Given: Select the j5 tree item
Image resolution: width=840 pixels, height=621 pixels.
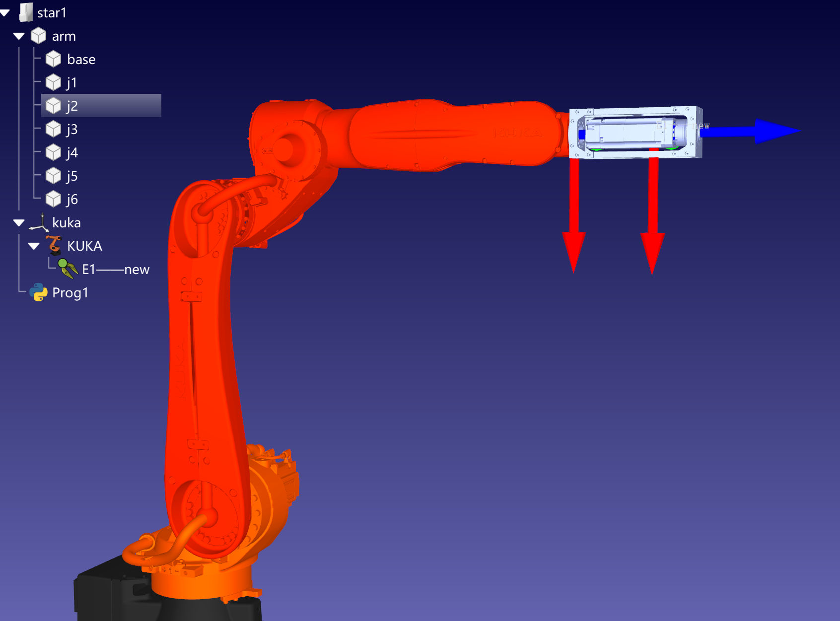Looking at the screenshot, I should [x=72, y=176].
